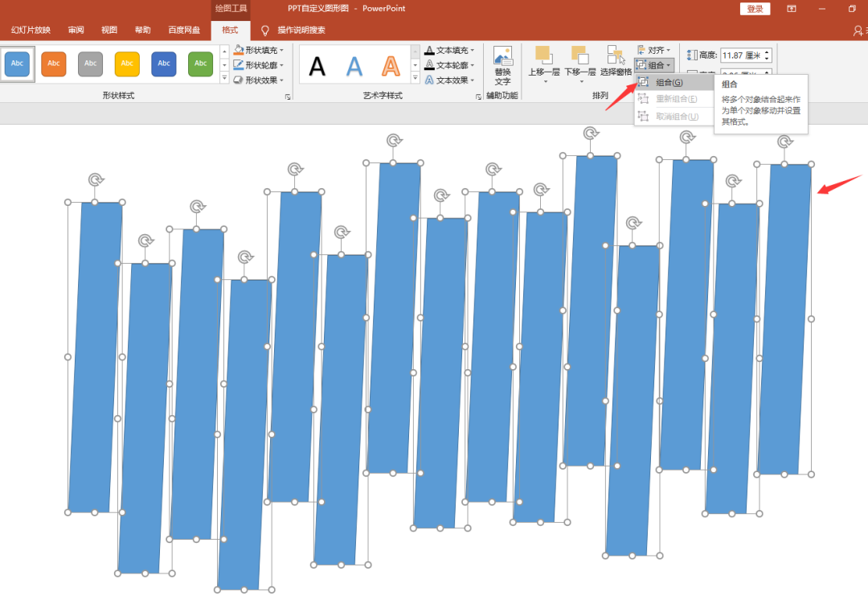Image resolution: width=868 pixels, height=600 pixels.
Task: Open the 对齐 align dropdown
Action: click(x=653, y=50)
